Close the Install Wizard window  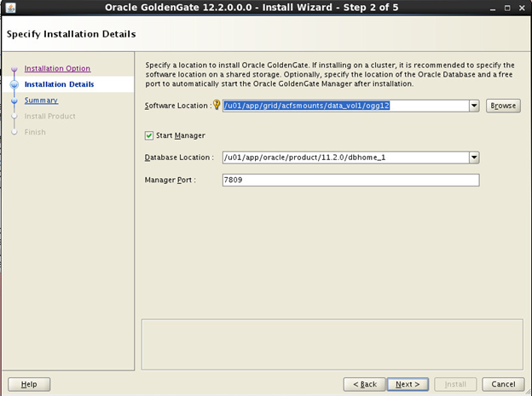pyautogui.click(x=522, y=8)
